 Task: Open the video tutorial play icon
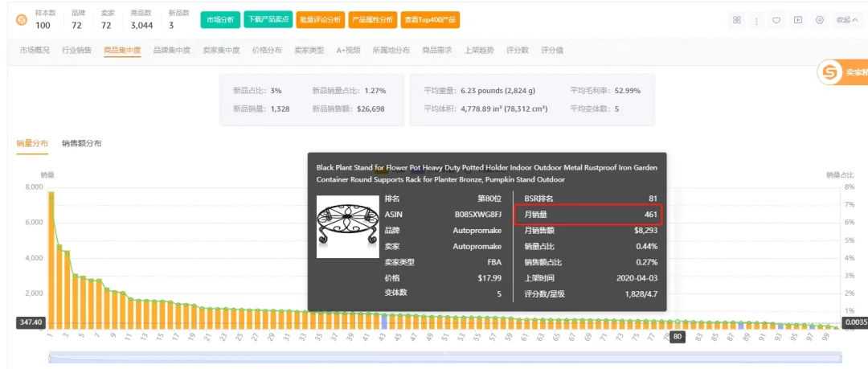(798, 20)
